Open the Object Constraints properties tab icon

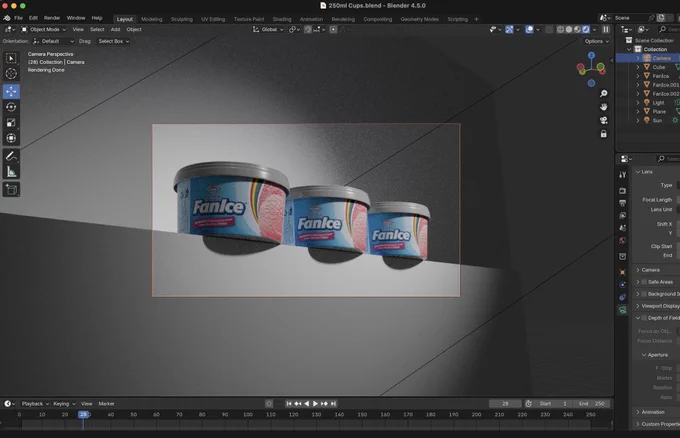tap(623, 297)
